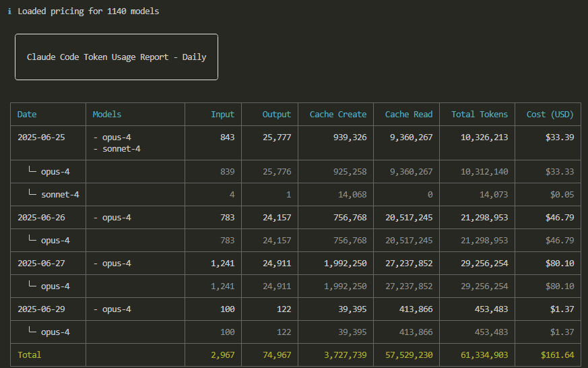Click the 'Loaded pricing for 1140 models' message
588x368 pixels.
88,11
